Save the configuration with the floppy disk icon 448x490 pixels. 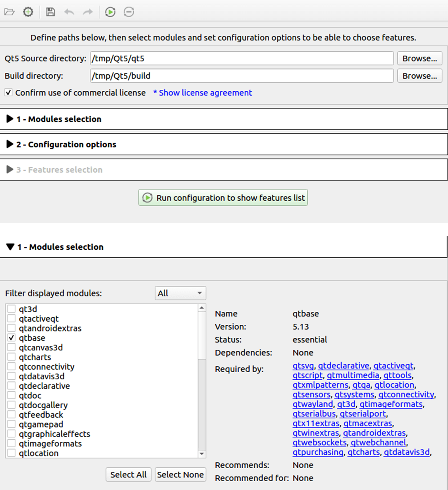49,12
